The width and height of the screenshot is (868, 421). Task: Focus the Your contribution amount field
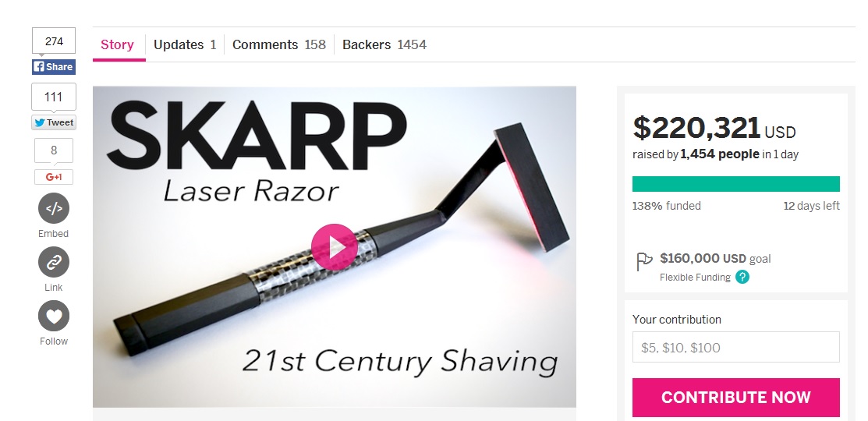735,348
